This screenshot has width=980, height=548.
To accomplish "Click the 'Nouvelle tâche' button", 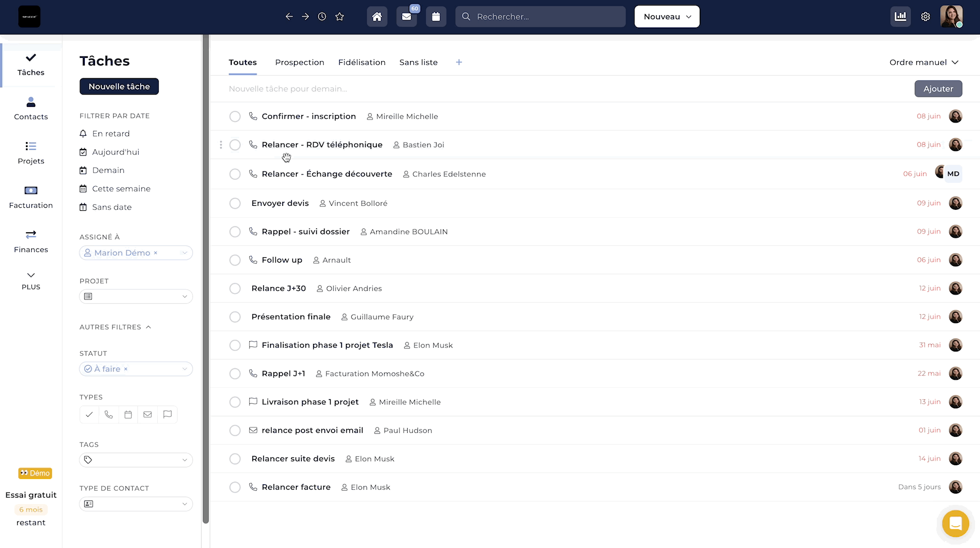I will (119, 86).
